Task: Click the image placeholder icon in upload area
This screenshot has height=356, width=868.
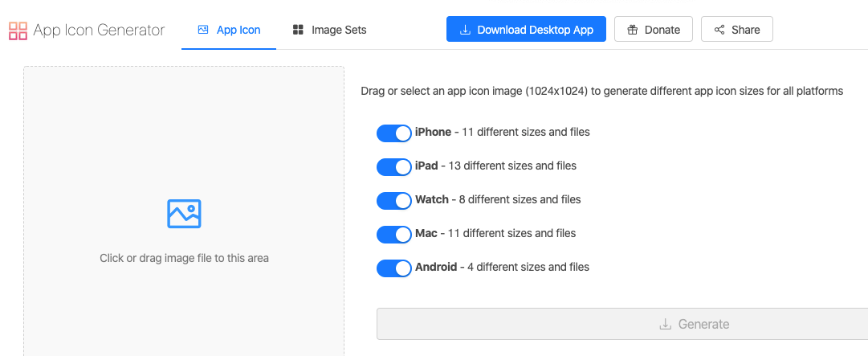Action: pyautogui.click(x=184, y=214)
